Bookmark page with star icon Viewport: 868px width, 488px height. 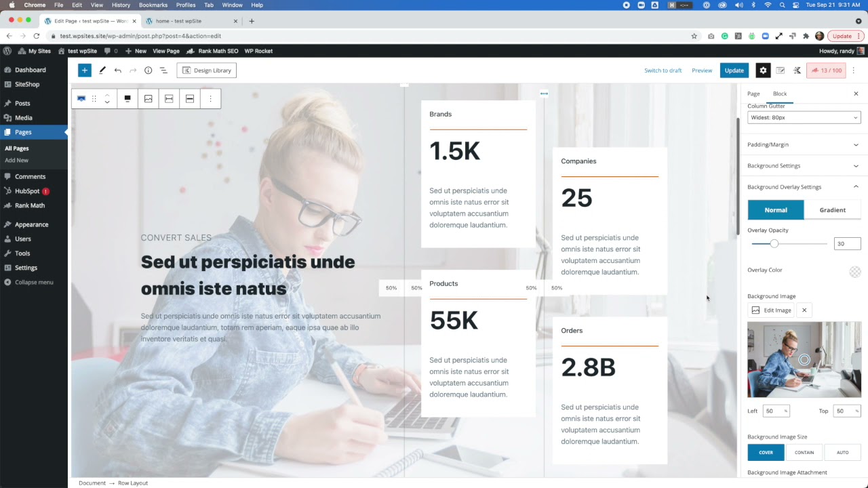click(694, 36)
